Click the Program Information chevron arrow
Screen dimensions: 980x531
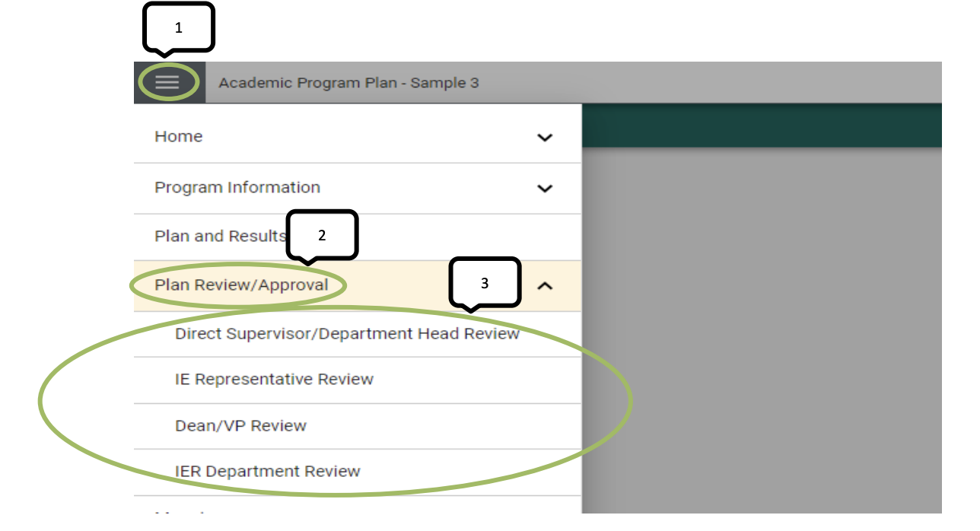click(x=545, y=188)
